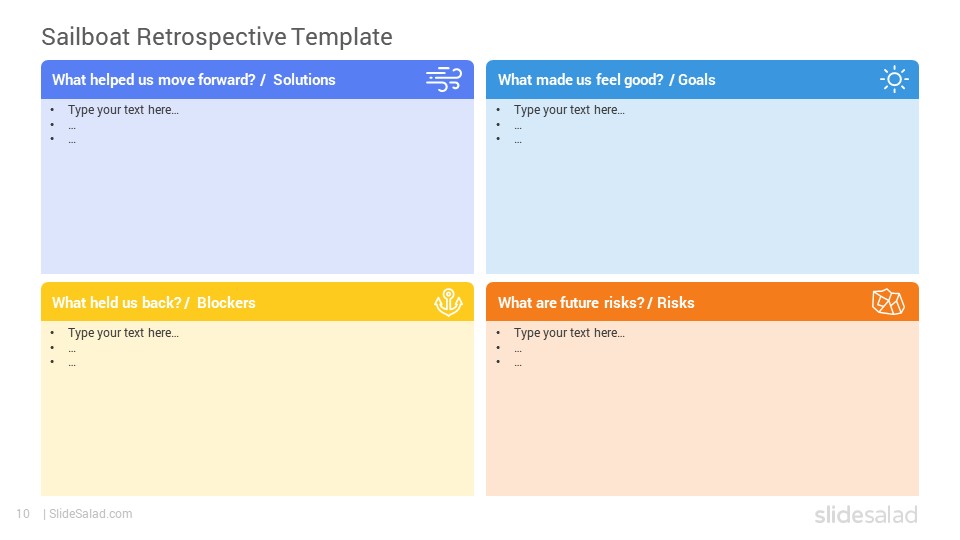Click second bullet in Blockers box
Viewport: 960px width, 540px height.
click(x=72, y=350)
